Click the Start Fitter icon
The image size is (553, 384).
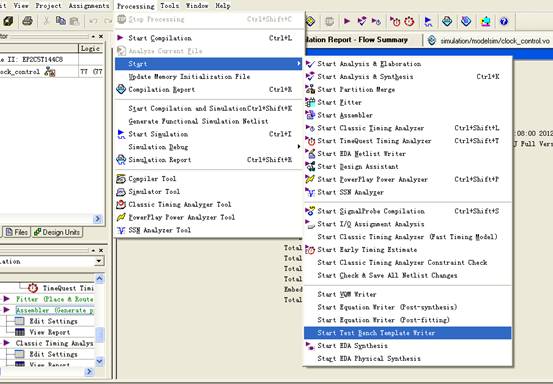click(x=310, y=102)
